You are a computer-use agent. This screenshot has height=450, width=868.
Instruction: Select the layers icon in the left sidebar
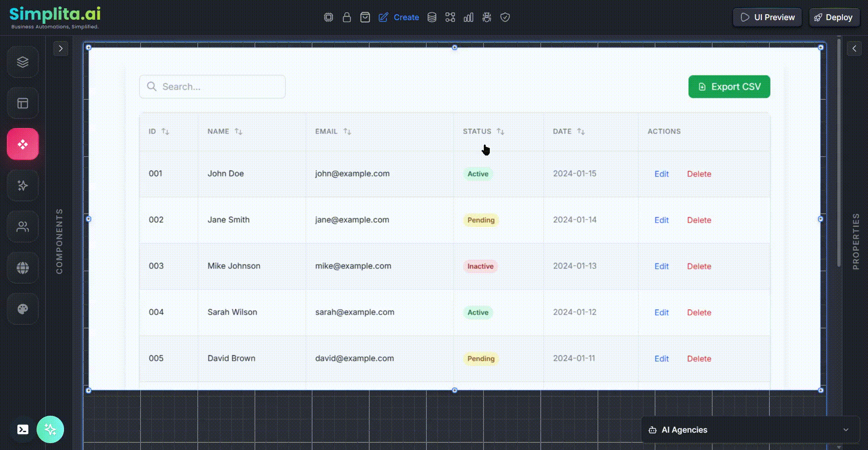click(22, 62)
